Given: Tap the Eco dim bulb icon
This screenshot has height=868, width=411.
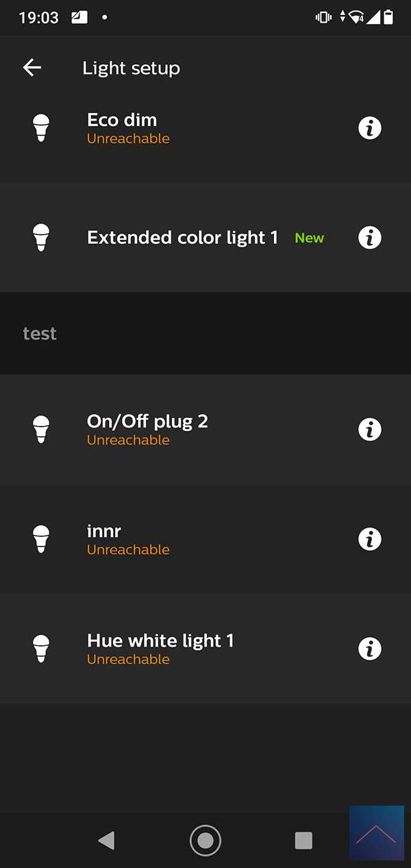Looking at the screenshot, I should pos(41,128).
